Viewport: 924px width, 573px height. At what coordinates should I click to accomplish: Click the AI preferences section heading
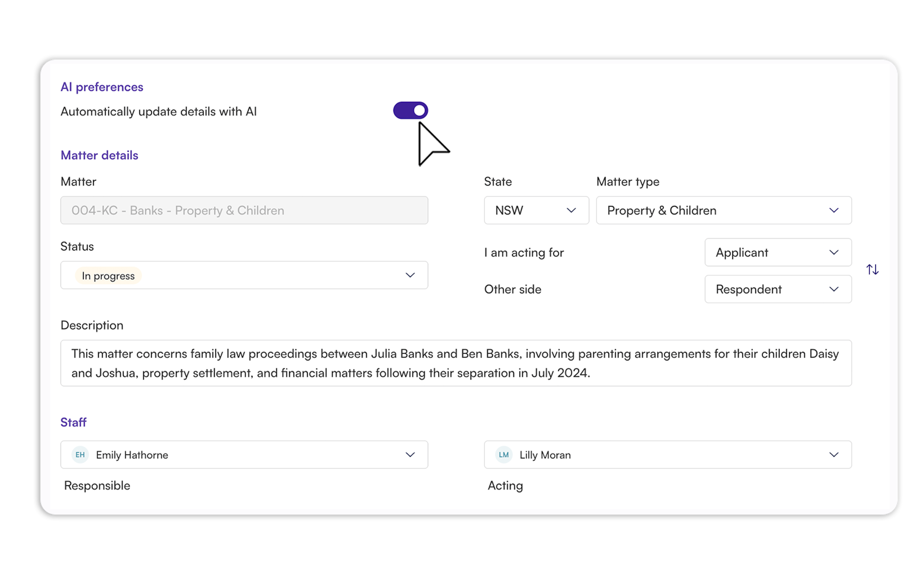102,87
